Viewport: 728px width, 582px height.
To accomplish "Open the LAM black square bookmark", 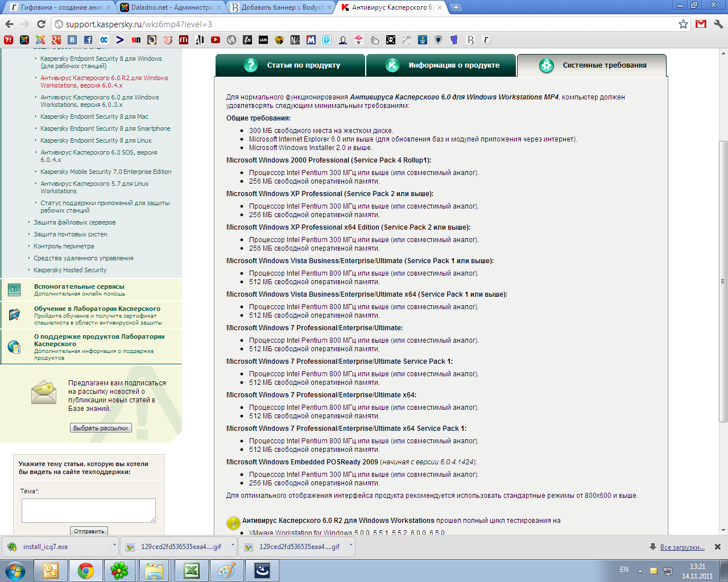I will [x=263, y=40].
